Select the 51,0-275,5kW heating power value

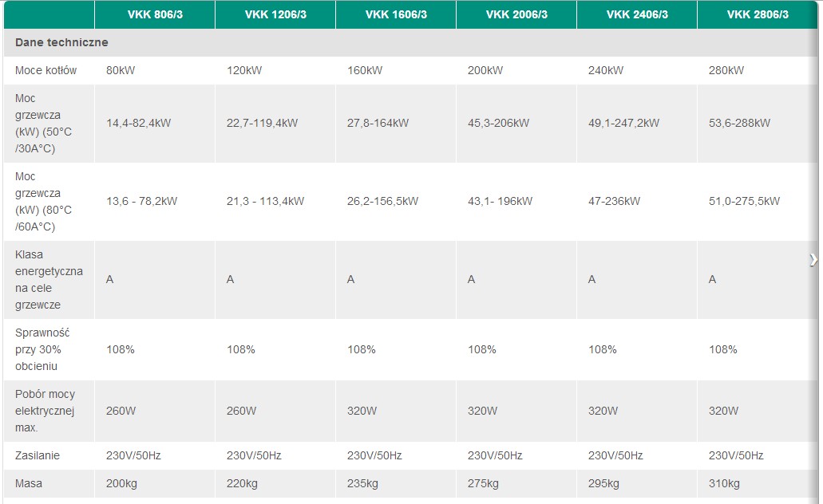pyautogui.click(x=744, y=201)
